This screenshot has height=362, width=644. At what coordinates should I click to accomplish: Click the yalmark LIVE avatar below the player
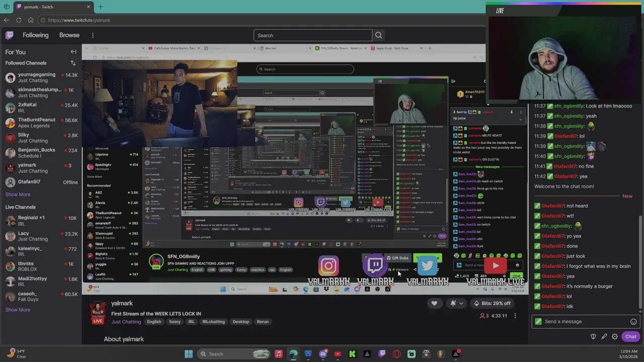pos(98,313)
